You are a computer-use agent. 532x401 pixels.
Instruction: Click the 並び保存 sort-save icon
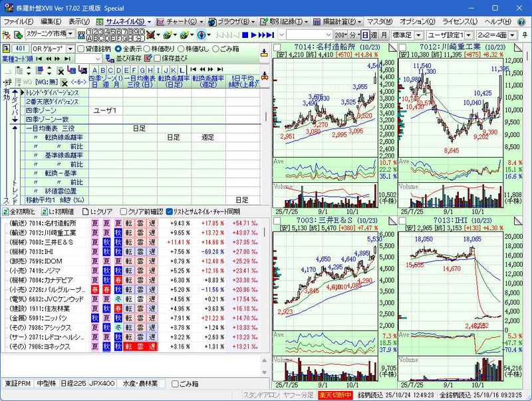111,59
